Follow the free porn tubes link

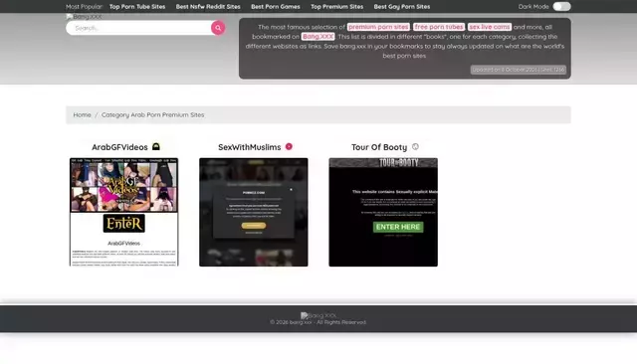[439, 27]
